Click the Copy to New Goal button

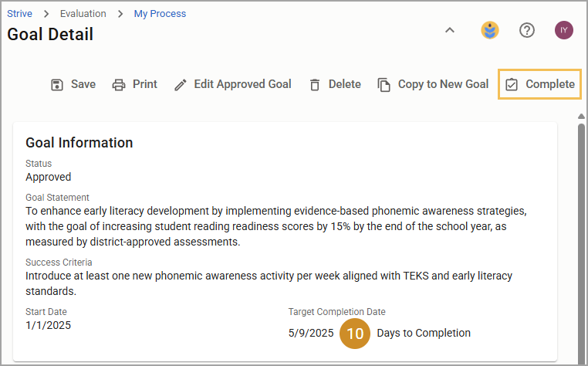tap(433, 84)
